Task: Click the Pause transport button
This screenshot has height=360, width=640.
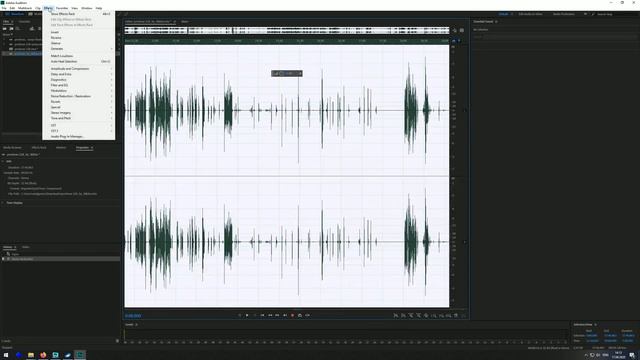Action: point(255,315)
